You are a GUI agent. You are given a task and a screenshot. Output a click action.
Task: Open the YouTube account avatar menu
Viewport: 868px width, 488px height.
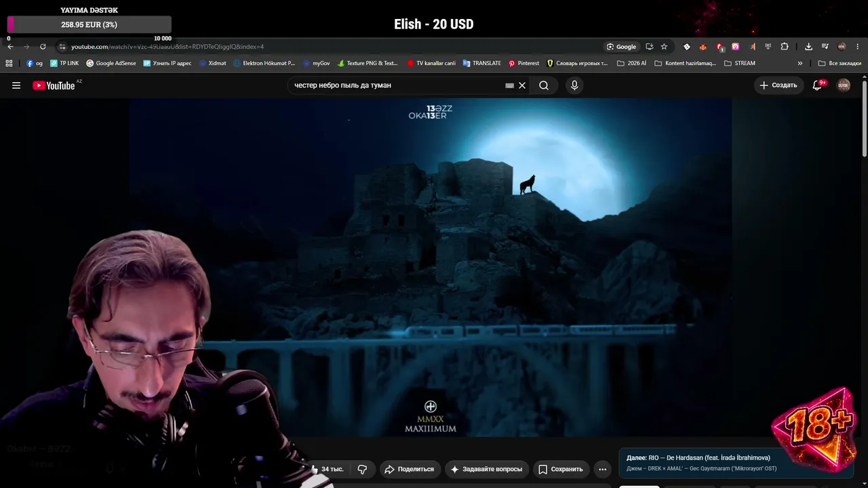844,85
